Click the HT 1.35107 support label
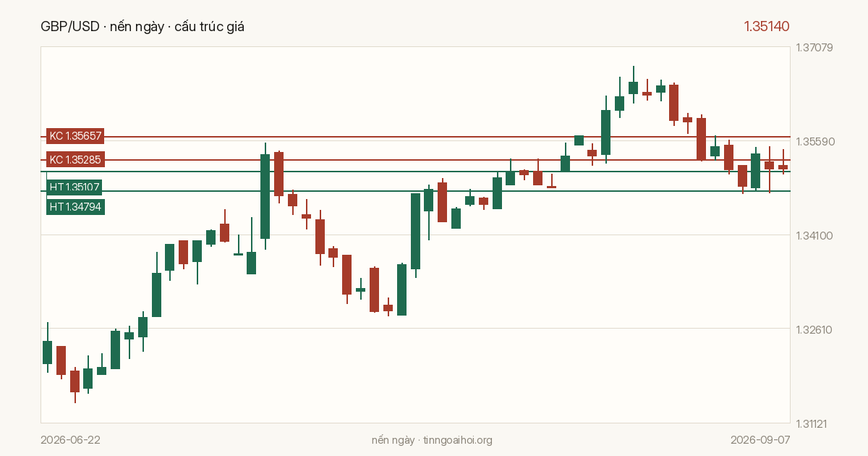 tap(74, 187)
